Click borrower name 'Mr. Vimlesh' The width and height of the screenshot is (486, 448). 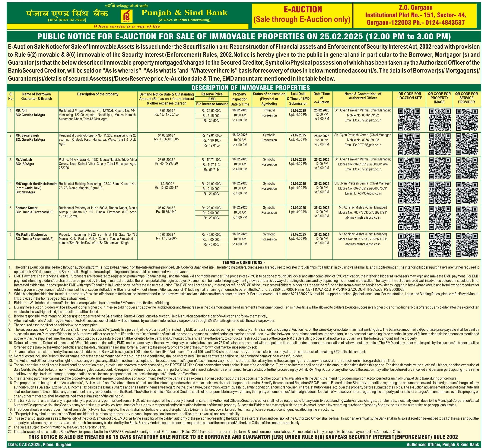click(24, 160)
